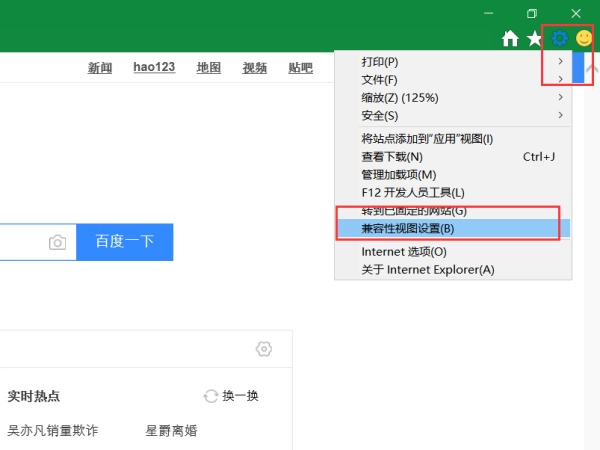Viewport: 600px width, 450px height.
Task: Click the camera image search icon
Action: click(58, 242)
